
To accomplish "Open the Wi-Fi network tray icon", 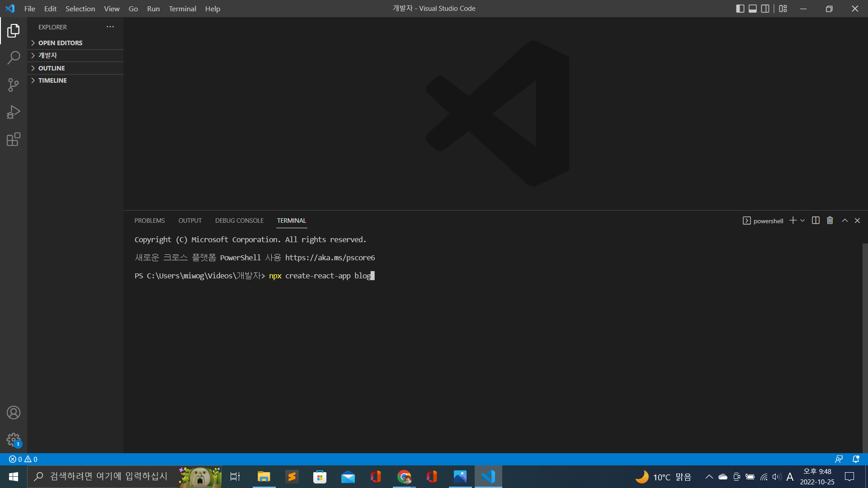I will [x=764, y=477].
